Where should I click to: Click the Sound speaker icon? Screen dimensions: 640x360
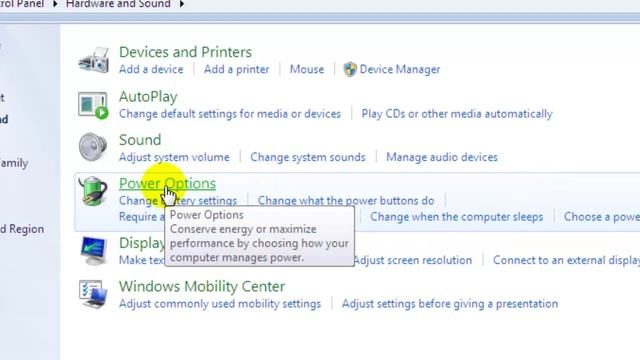click(93, 147)
